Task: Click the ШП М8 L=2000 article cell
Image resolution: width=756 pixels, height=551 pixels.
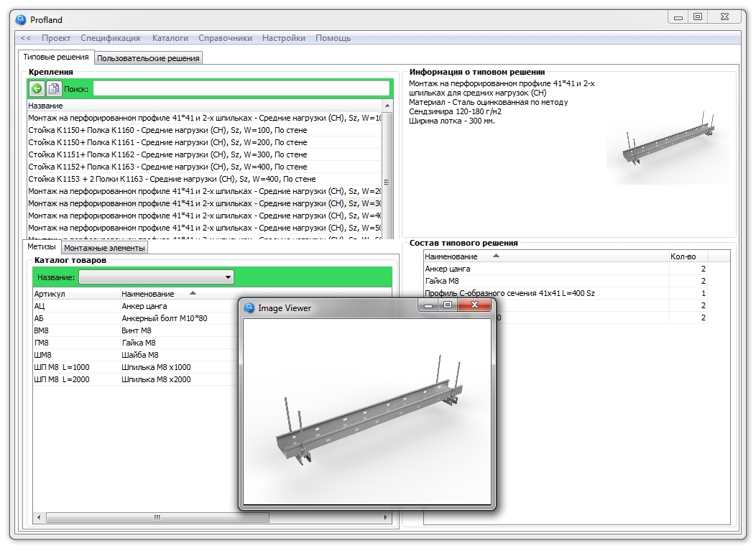Action: tap(76, 379)
